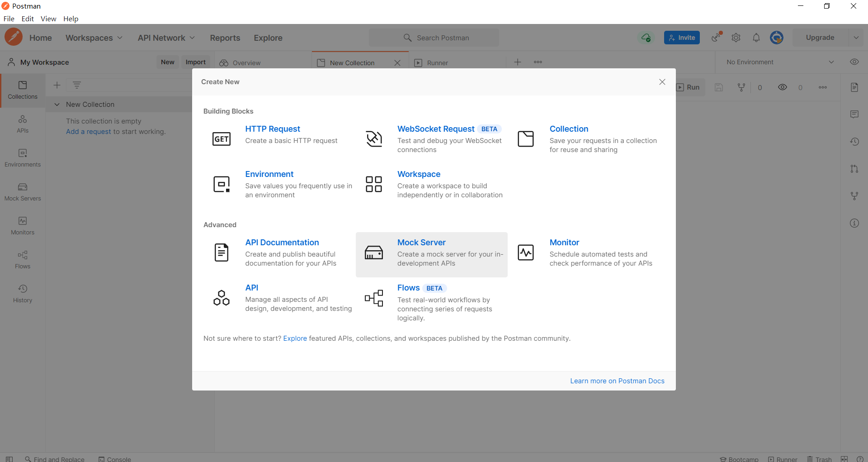Collapse the New Collection tree item
Viewport: 868px width, 462px height.
[x=57, y=105]
